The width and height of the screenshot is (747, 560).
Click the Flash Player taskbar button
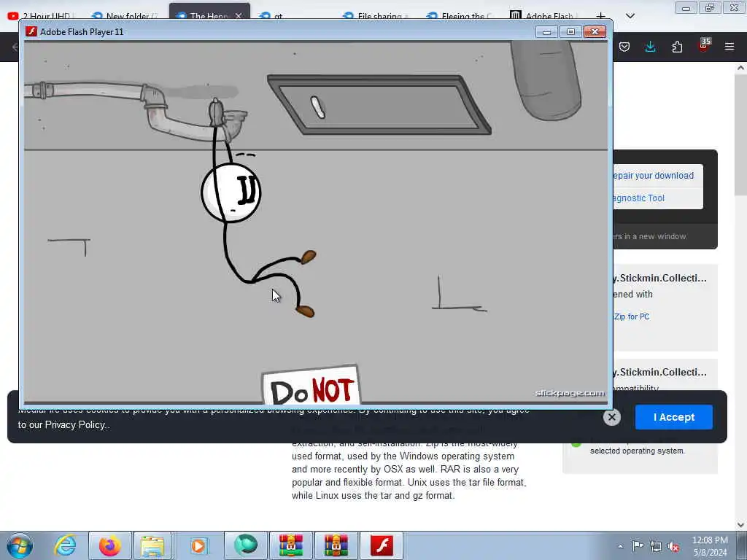pos(381,545)
